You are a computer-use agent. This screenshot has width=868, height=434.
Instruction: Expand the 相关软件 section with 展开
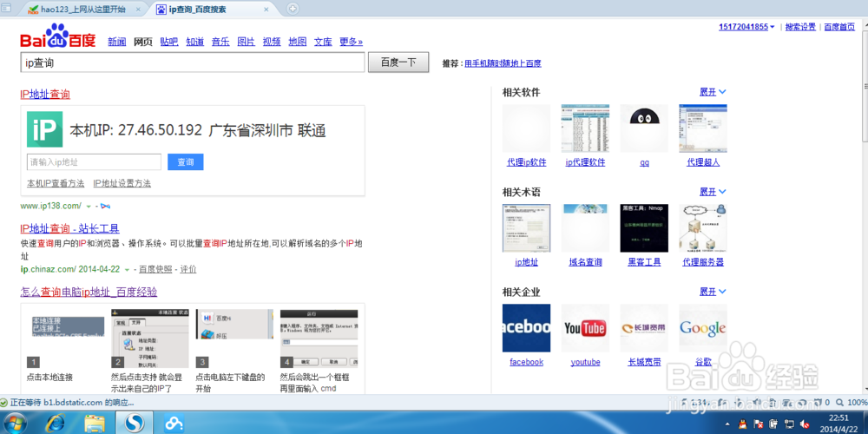click(713, 92)
